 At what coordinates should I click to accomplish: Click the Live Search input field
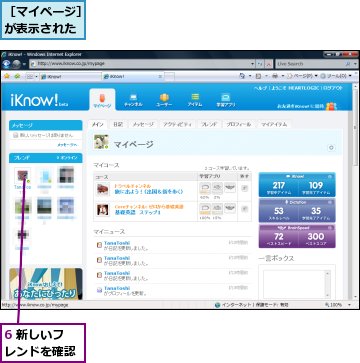coord(309,64)
